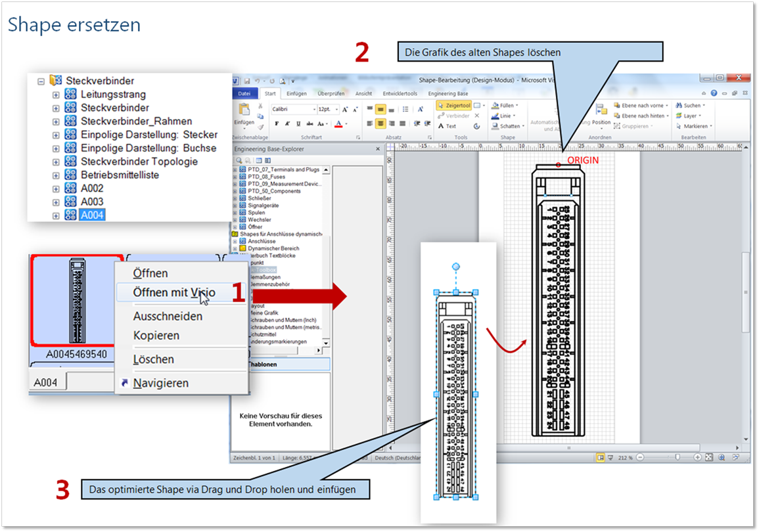Toggle center horizontal alignment button
Image resolution: width=759 pixels, height=532 pixels.
380,124
